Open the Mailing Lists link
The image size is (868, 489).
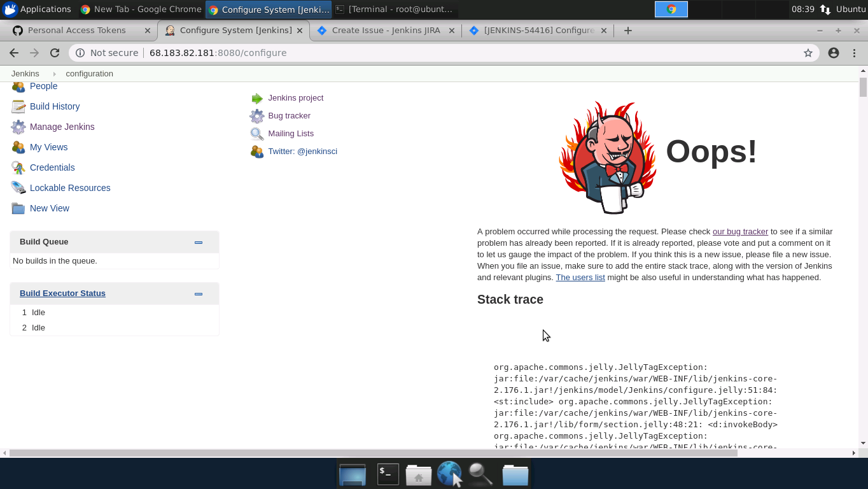291,134
